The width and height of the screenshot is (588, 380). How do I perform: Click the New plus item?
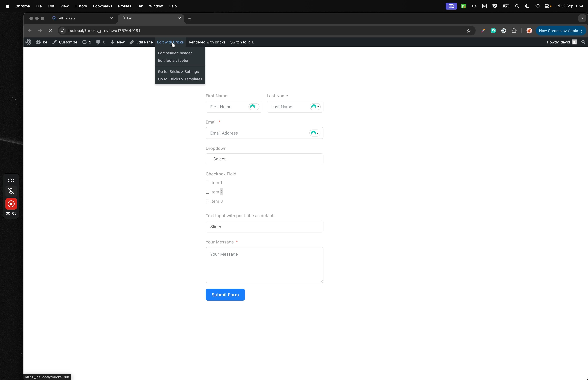pyautogui.click(x=117, y=42)
